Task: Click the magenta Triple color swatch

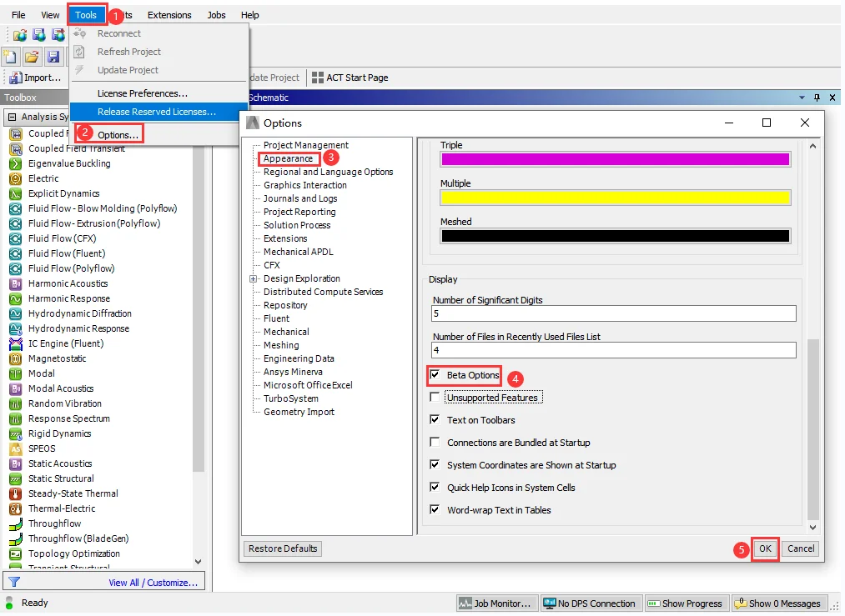Action: 615,159
